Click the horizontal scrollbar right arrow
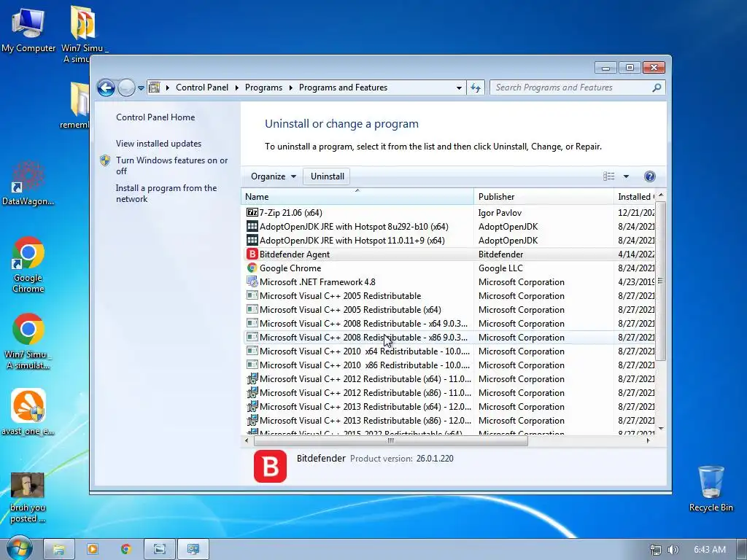Screen dimensions: 747x560 [x=648, y=440]
